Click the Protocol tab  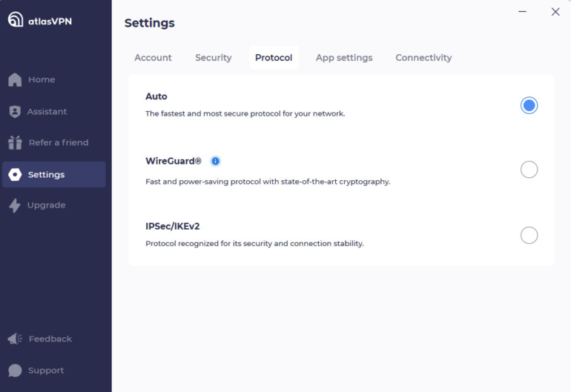[274, 58]
